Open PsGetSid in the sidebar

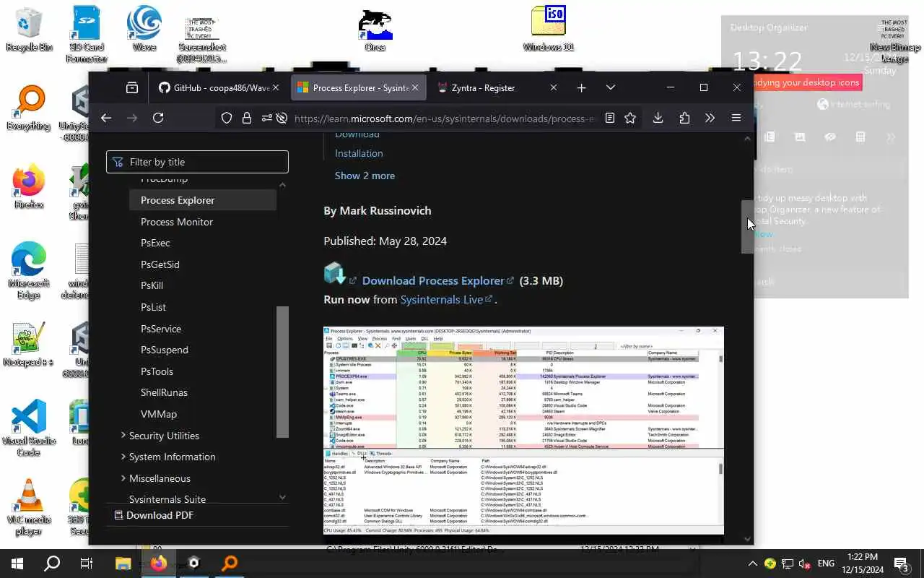[160, 264]
